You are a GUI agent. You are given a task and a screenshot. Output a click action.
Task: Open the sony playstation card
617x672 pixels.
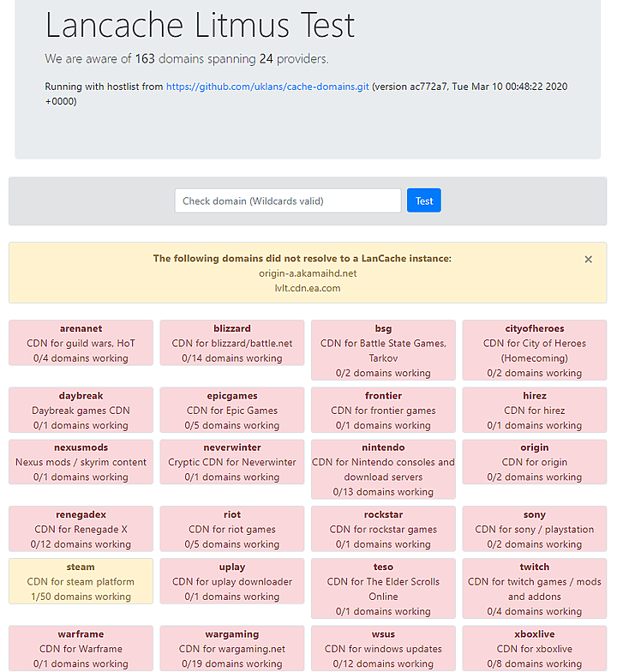pos(535,529)
